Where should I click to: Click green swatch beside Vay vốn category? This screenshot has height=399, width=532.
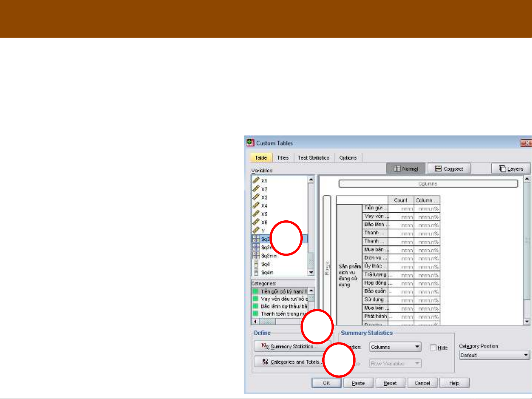click(255, 299)
